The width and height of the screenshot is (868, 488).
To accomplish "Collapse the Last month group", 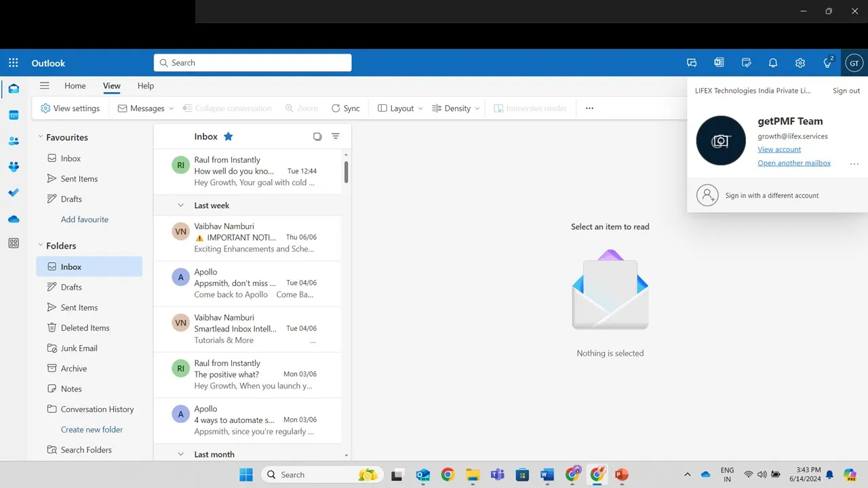I will click(180, 454).
